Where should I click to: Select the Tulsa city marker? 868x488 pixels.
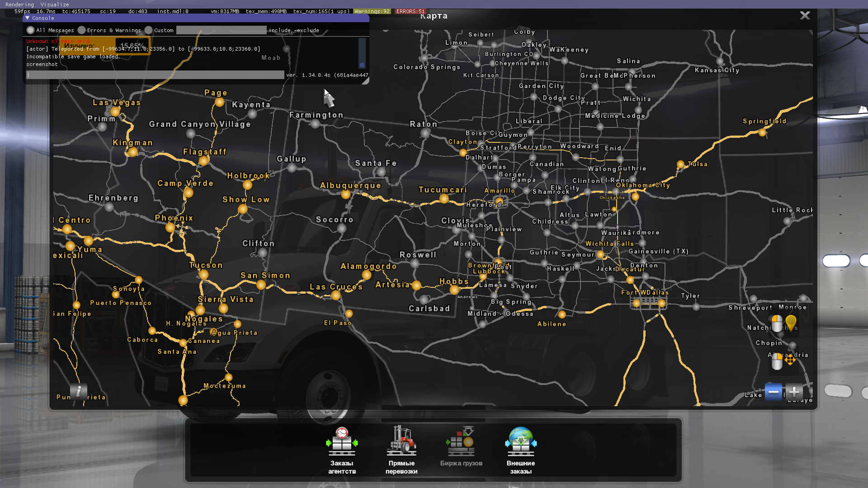[x=680, y=164]
